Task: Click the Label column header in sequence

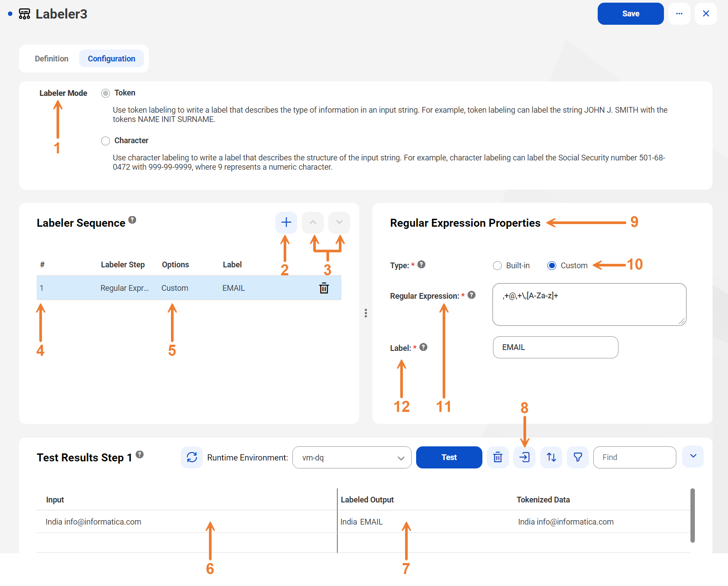Action: coord(232,265)
